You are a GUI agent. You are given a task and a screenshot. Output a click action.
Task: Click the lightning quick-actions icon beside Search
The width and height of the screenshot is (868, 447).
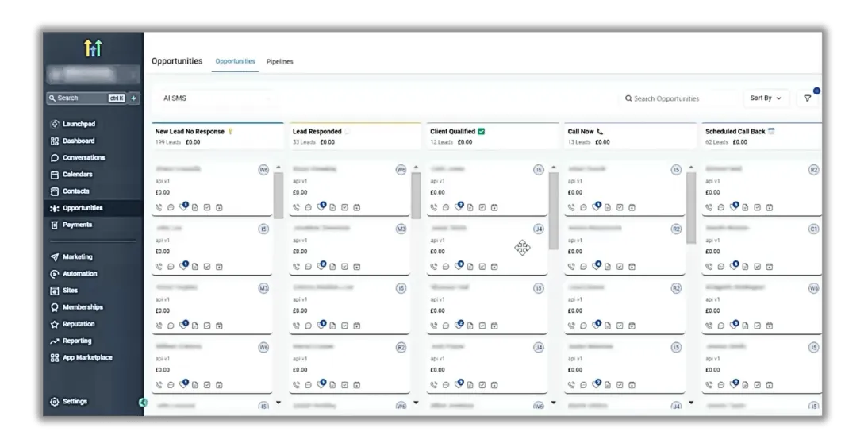[x=134, y=98]
